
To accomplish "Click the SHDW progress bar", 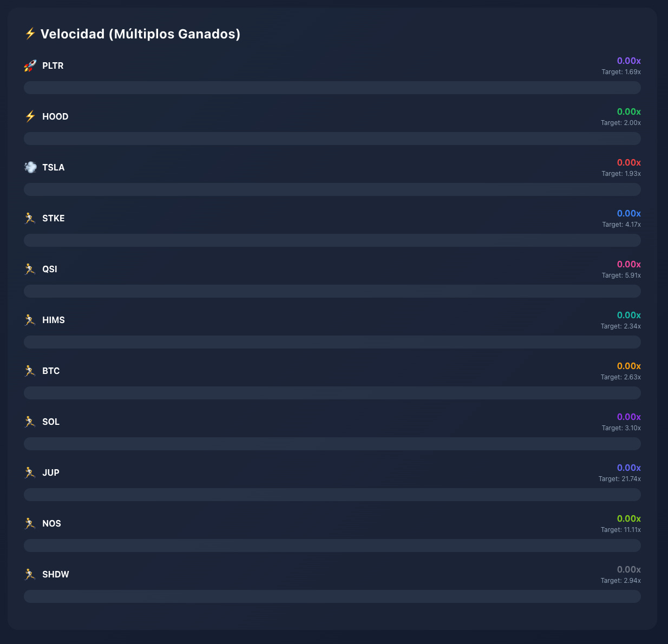I will tap(332, 596).
